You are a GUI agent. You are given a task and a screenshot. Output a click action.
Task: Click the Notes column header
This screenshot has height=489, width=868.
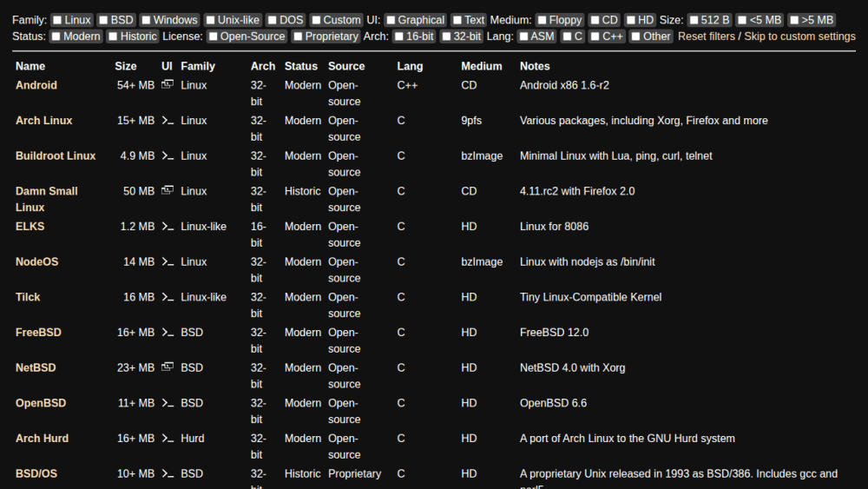535,67
